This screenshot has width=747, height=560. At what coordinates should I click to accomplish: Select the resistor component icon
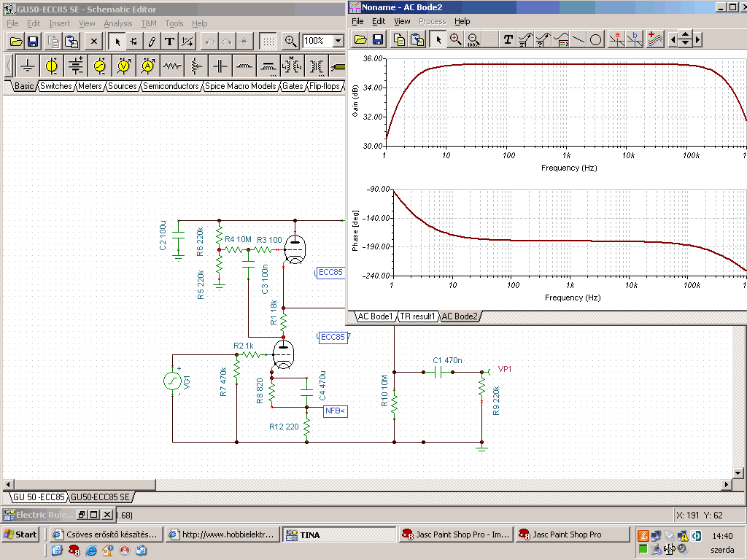coord(172,66)
